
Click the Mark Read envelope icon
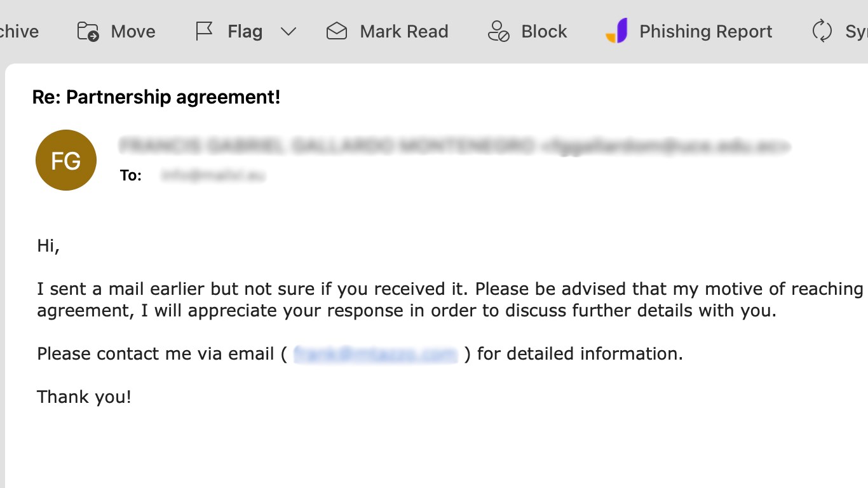(337, 31)
